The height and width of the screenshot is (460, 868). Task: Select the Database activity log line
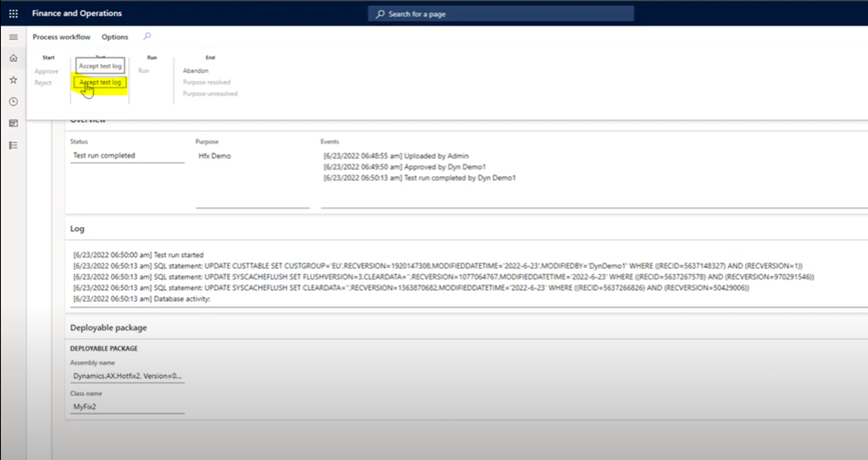[x=142, y=299]
